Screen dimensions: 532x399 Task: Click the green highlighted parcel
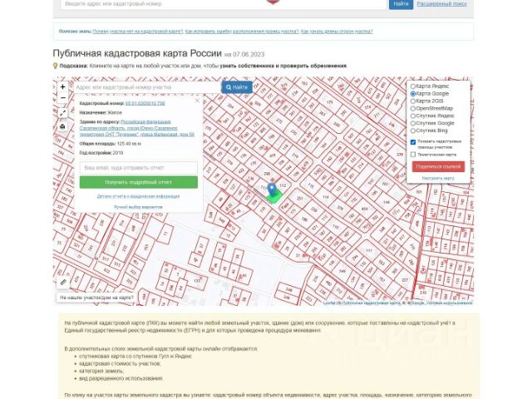pyautogui.click(x=275, y=197)
